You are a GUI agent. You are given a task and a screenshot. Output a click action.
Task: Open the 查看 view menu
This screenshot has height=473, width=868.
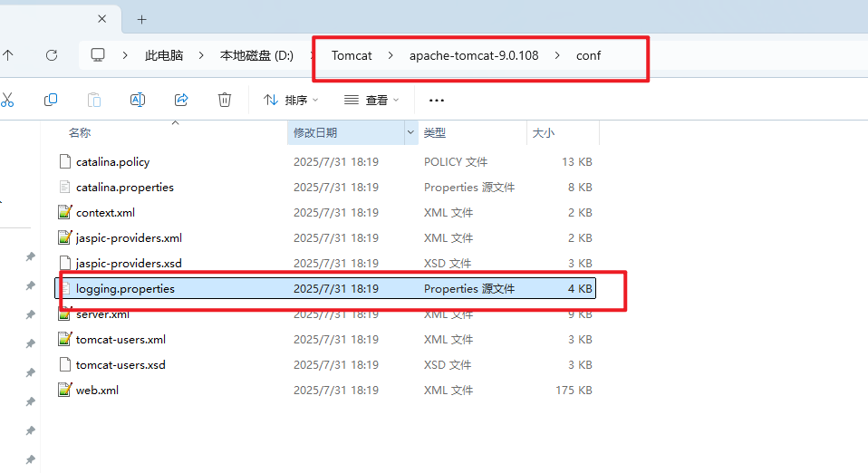[371, 100]
